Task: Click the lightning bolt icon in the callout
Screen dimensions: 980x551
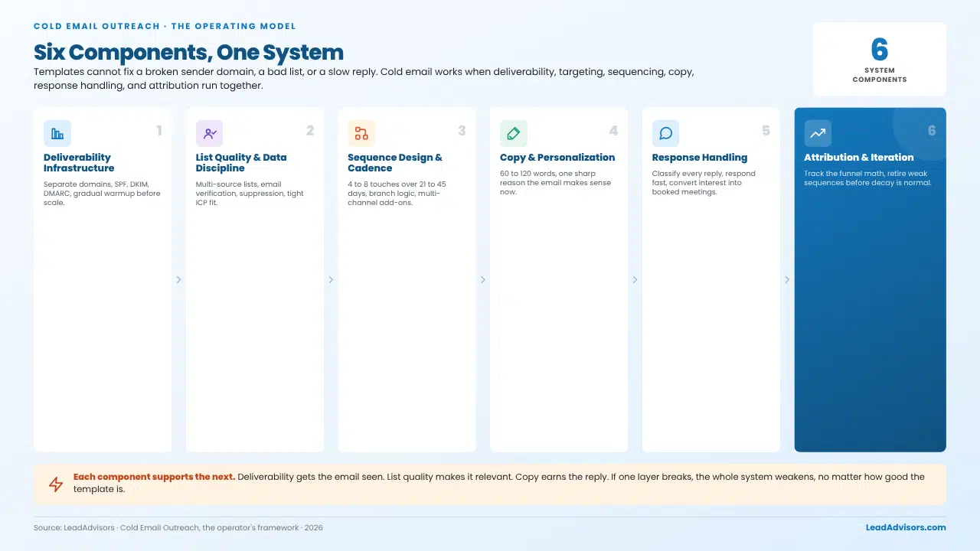Action: pos(56,484)
